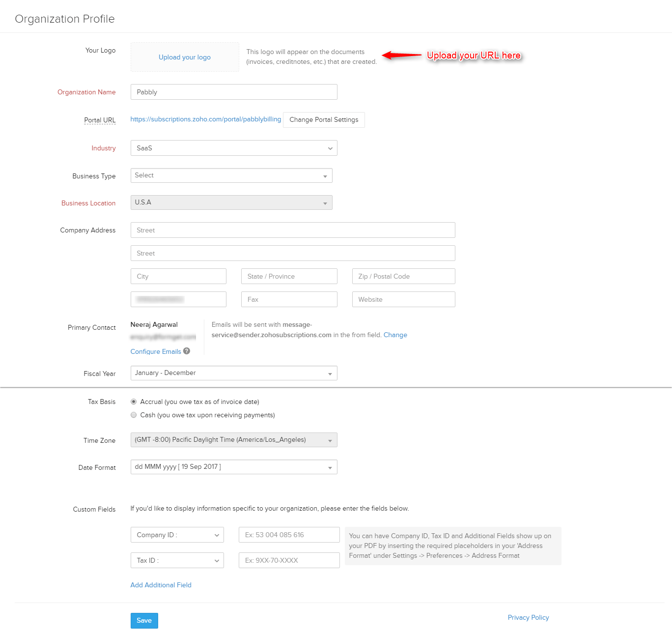This screenshot has height=634, width=672.
Task: Click the Tax ID value field
Action: tap(289, 560)
